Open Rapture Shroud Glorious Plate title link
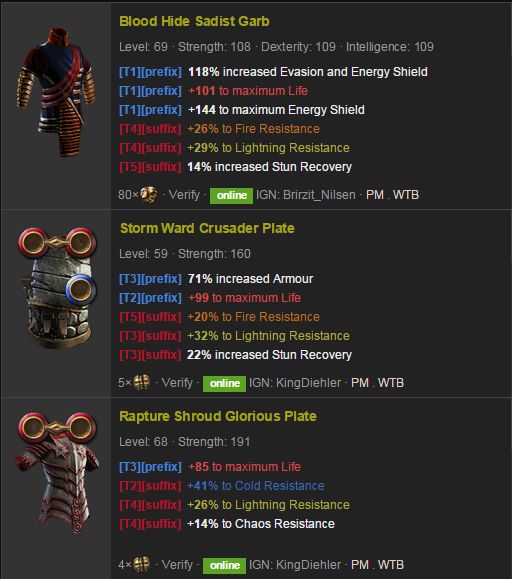The height and width of the screenshot is (579, 512). [x=218, y=416]
